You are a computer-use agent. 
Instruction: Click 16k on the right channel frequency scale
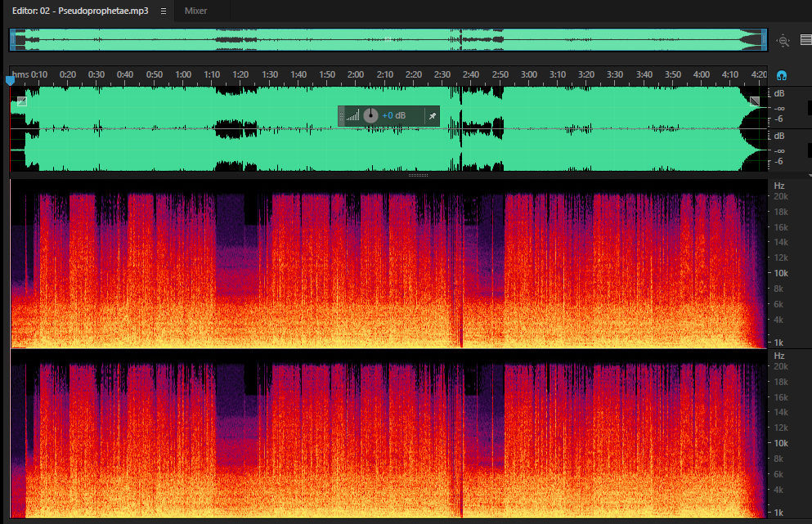pos(781,397)
